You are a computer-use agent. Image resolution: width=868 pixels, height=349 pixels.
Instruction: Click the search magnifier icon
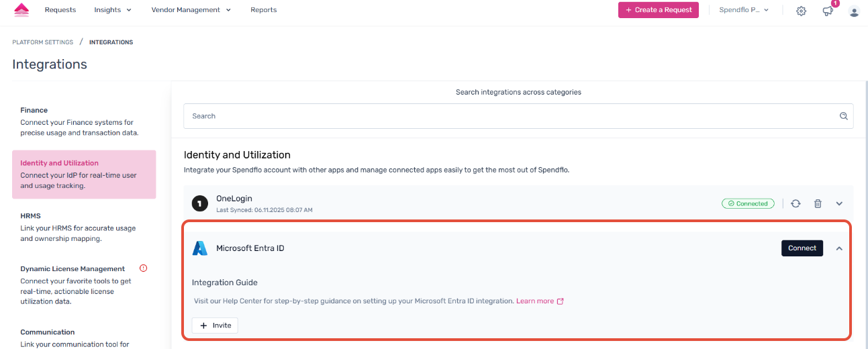[x=844, y=116]
